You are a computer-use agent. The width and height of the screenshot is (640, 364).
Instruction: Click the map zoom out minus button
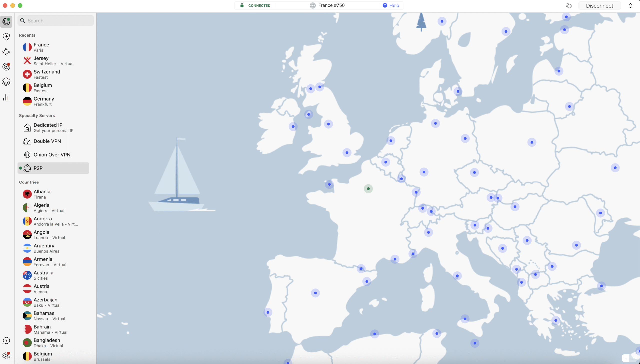point(626,358)
